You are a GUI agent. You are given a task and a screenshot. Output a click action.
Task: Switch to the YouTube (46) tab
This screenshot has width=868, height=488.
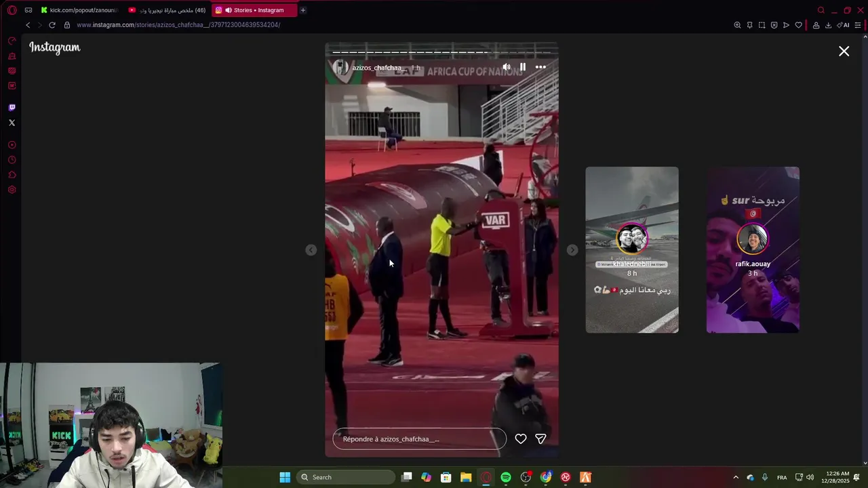click(167, 10)
